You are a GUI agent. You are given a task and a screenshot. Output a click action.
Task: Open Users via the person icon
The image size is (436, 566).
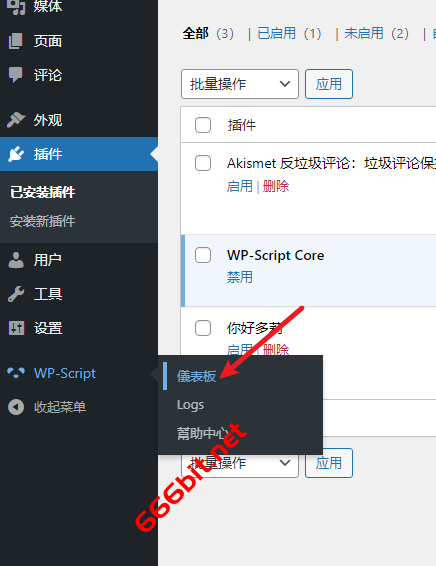coord(16,260)
